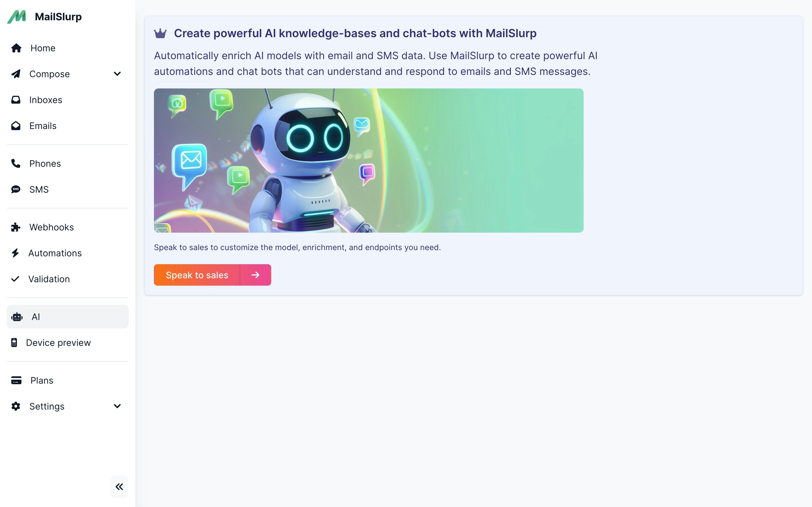Click the MailSlurp logo icon
Screen dimensions: 812x507
(16, 17)
